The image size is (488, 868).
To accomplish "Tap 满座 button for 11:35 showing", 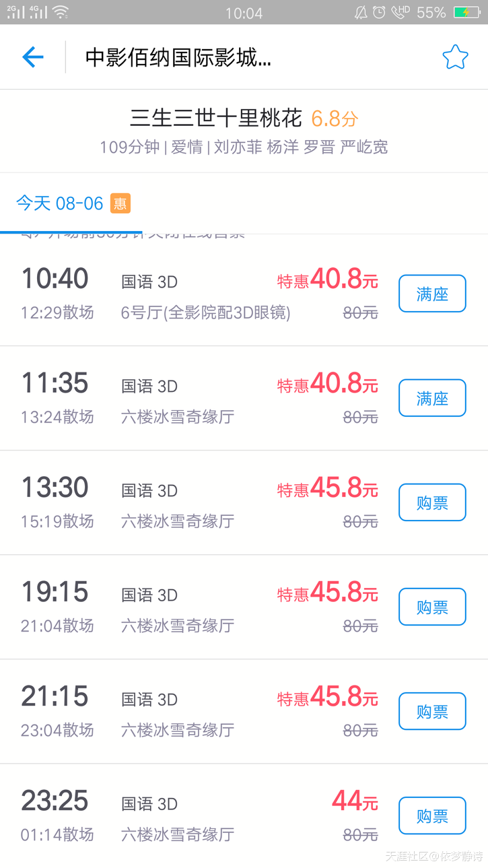I will 432,398.
